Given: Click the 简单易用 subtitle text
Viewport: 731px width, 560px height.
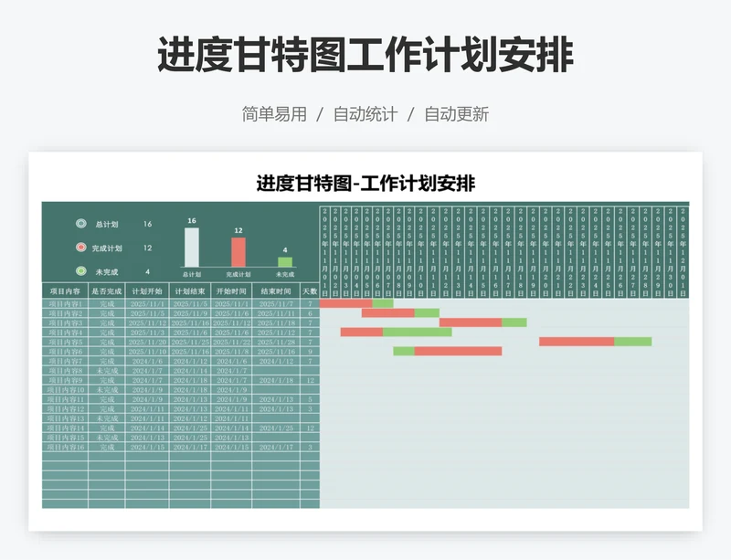Looking at the screenshot, I should click(x=274, y=114).
